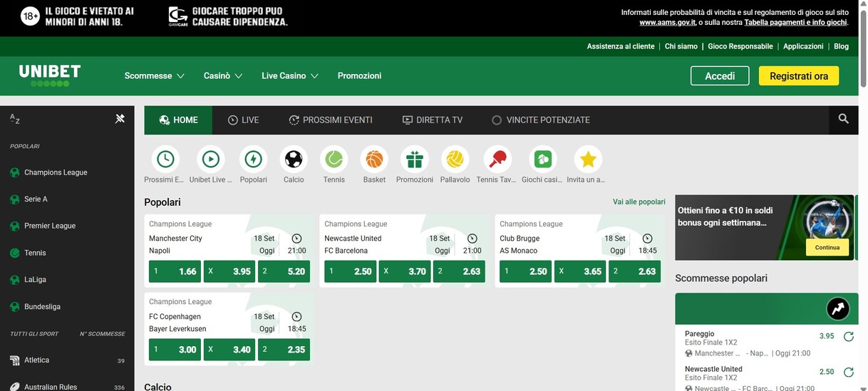Screen dimensions: 868x391
Task: Toggle AS Monaco win odds 2.63
Action: pyautogui.click(x=634, y=271)
